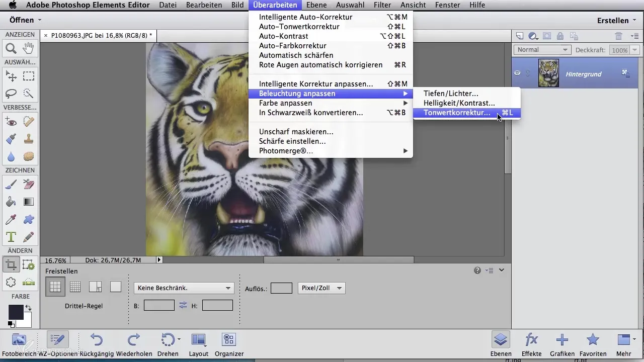Image resolution: width=644 pixels, height=362 pixels.
Task: Click the lock all pixels icon
Action: (560, 36)
